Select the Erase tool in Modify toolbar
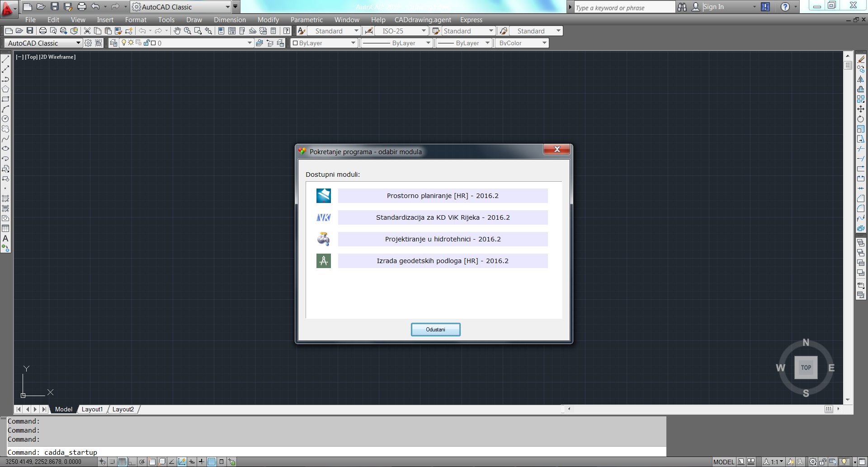The height and width of the screenshot is (467, 868). pyautogui.click(x=861, y=59)
